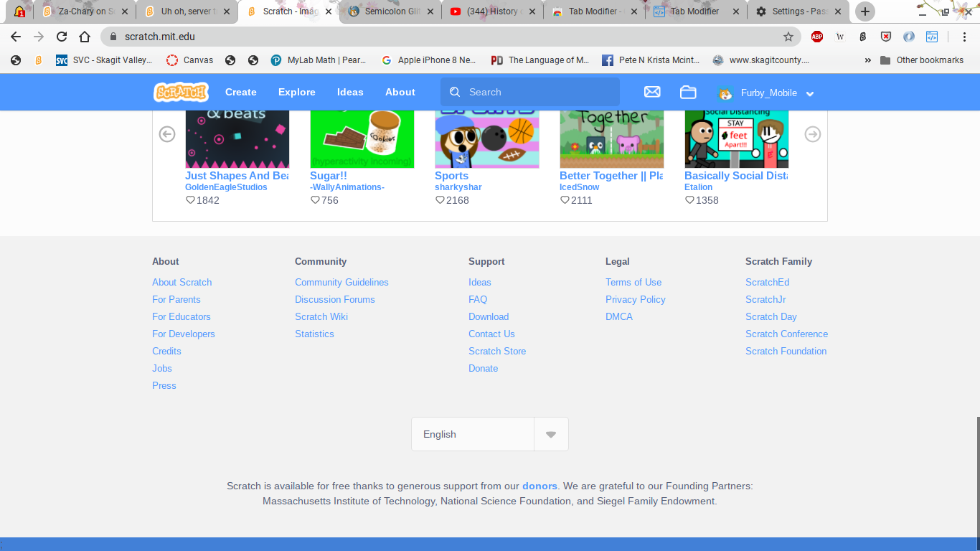The width and height of the screenshot is (980, 551).
Task: Visit the Privacy Policy page
Action: 636,299
